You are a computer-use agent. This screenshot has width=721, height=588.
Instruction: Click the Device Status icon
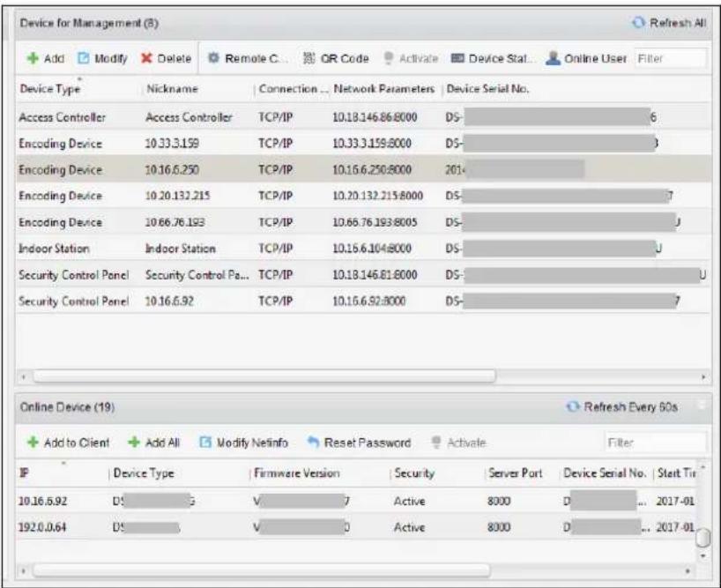tap(457, 58)
